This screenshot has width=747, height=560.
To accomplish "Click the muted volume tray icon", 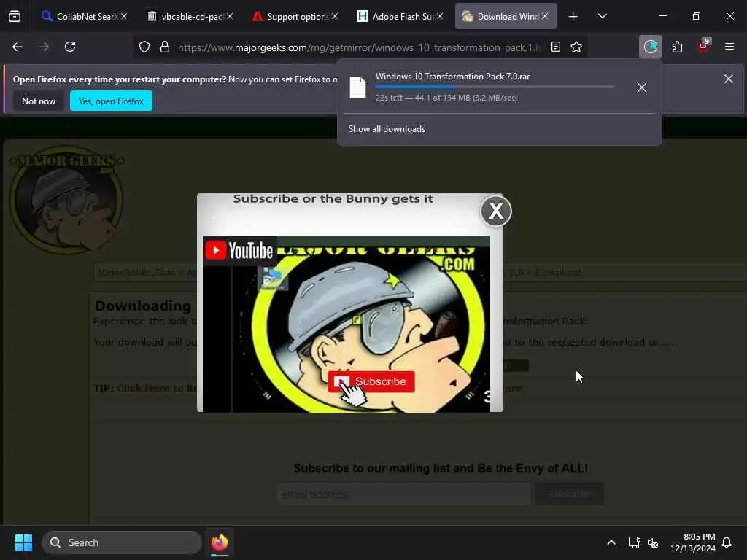I will point(653,542).
